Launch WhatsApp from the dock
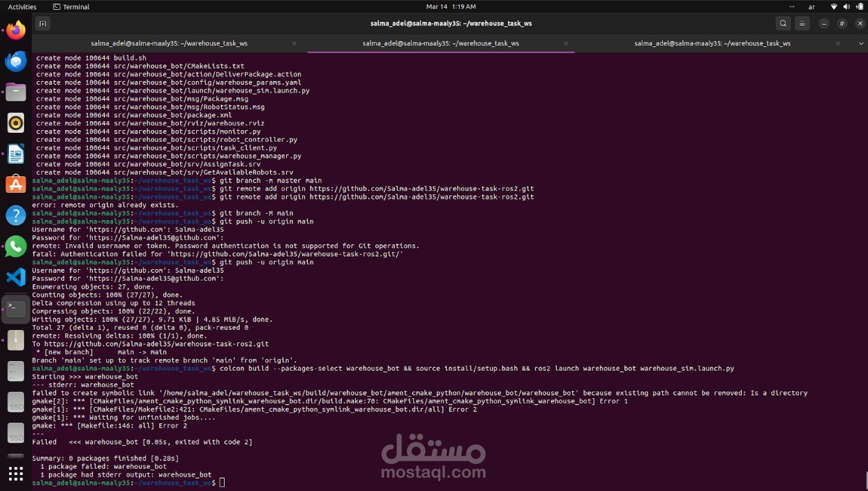 pos(16,246)
